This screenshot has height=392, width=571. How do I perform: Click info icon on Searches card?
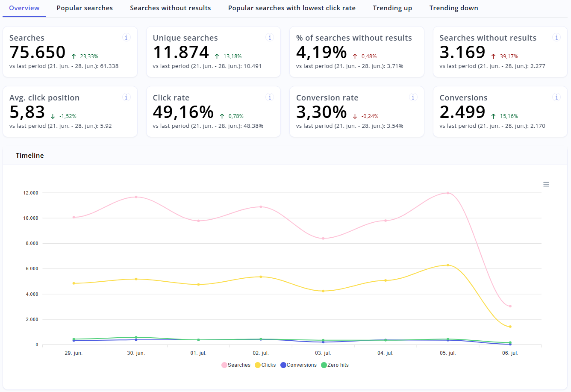click(126, 37)
